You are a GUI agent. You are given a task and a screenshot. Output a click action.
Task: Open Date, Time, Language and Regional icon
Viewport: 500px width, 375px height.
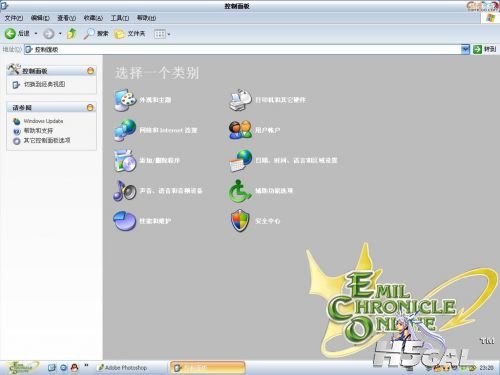click(240, 161)
